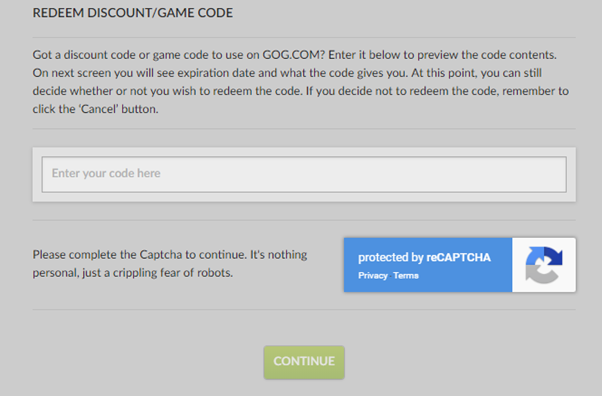Open the reCAPTCHA Privacy link
Viewport: 602px width, 396px height.
(372, 276)
